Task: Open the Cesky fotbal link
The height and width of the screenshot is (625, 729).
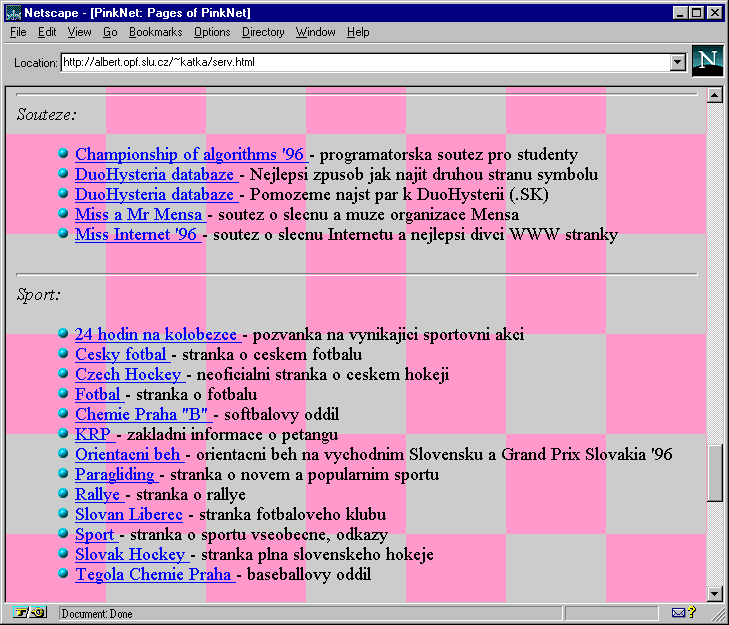Action: tap(121, 354)
